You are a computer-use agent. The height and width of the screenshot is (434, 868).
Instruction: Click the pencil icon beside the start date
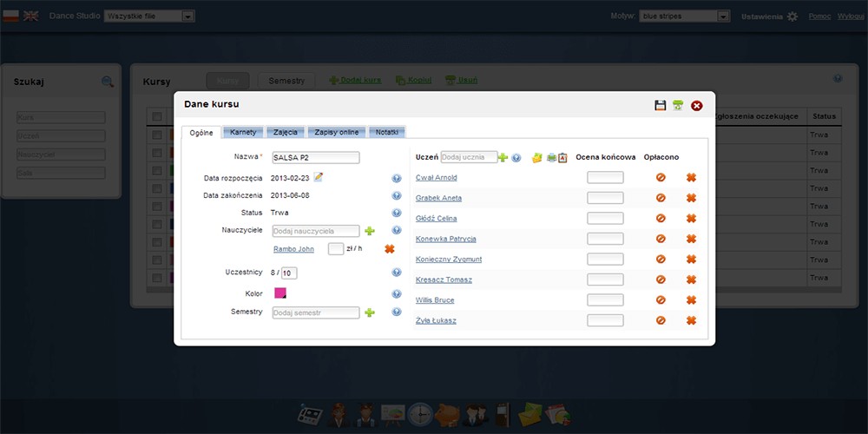pos(319,177)
